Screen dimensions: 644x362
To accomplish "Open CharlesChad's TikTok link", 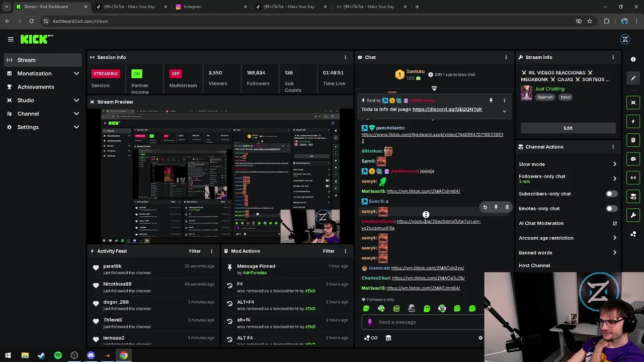I will point(428,278).
